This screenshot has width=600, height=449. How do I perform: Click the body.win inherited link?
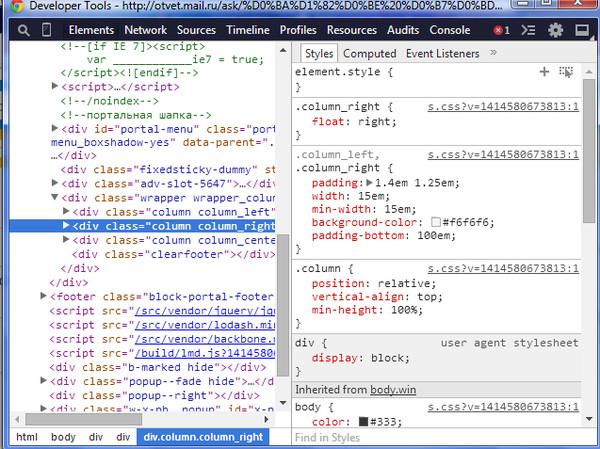393,390
